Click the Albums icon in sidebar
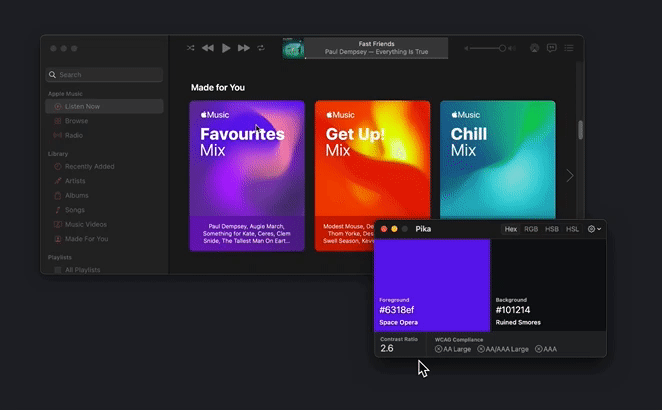662x410 pixels. coord(58,195)
